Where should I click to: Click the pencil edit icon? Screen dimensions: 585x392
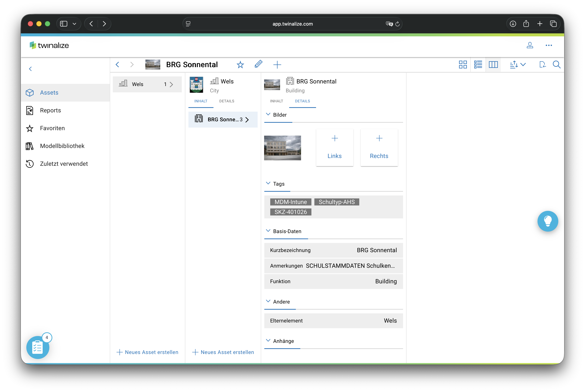(258, 64)
